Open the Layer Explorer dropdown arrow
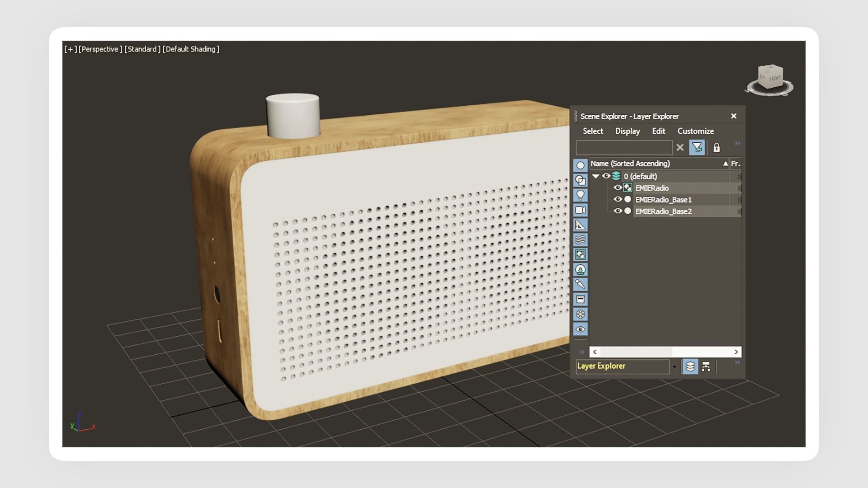The height and width of the screenshot is (488, 868). (675, 366)
